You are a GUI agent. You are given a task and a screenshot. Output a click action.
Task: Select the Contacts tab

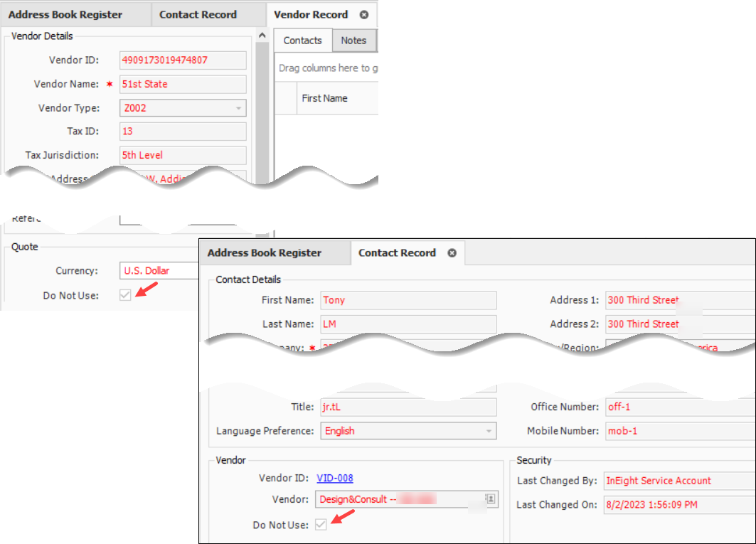303,41
